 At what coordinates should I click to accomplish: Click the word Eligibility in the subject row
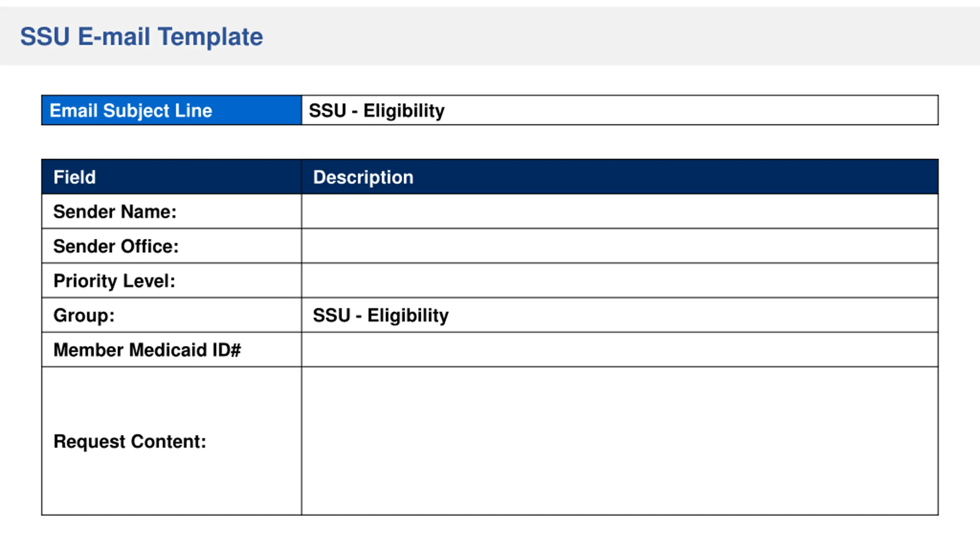[x=404, y=111]
